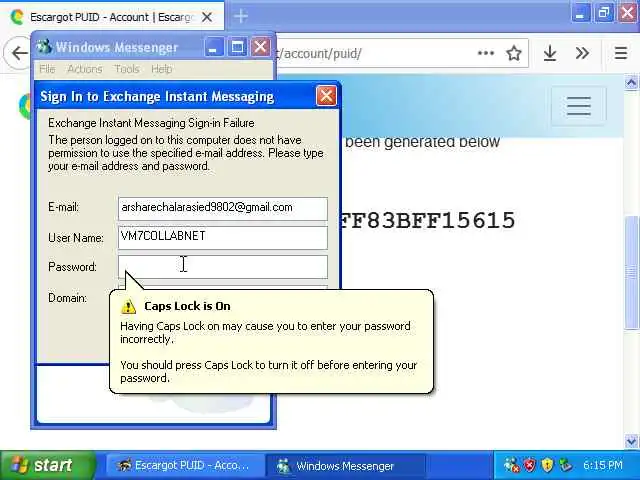Click the 6:15 PM system clock
Image resolution: width=640 pixels, height=480 pixels.
point(603,465)
